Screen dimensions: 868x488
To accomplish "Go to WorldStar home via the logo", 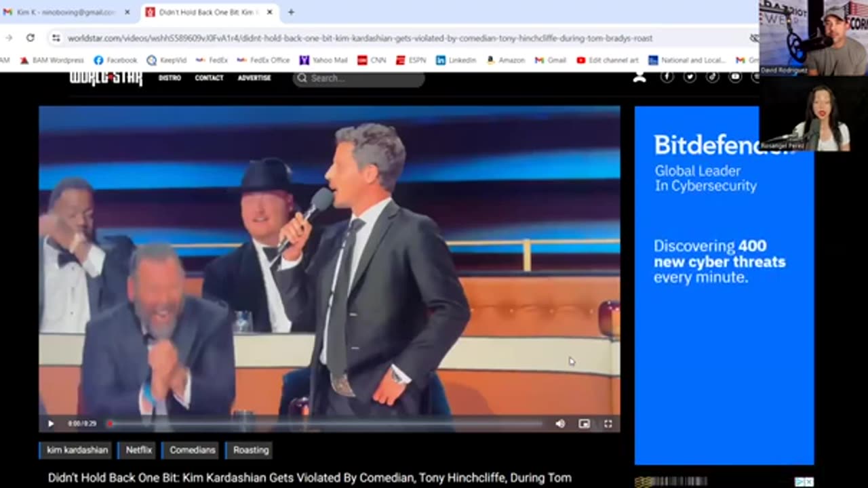I will (x=106, y=78).
